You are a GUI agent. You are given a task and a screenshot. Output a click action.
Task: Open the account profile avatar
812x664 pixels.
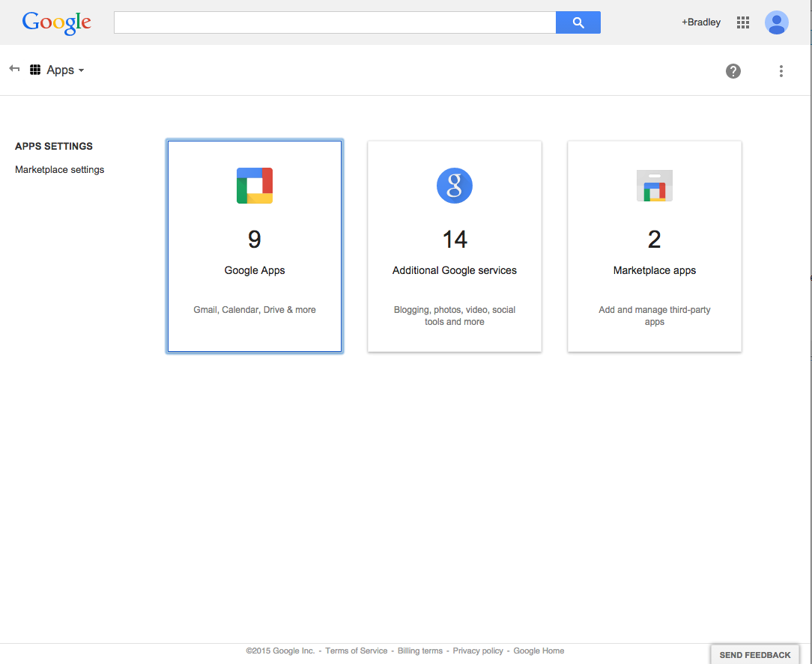point(776,22)
